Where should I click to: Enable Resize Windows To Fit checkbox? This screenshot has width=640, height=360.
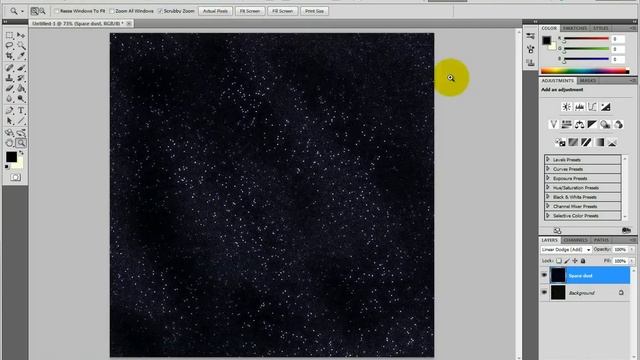57,11
